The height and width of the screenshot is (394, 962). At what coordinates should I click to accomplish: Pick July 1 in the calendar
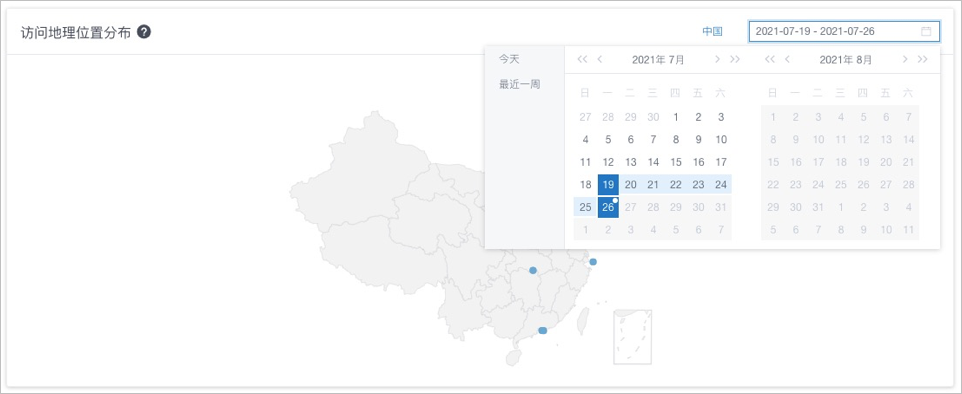coord(675,117)
